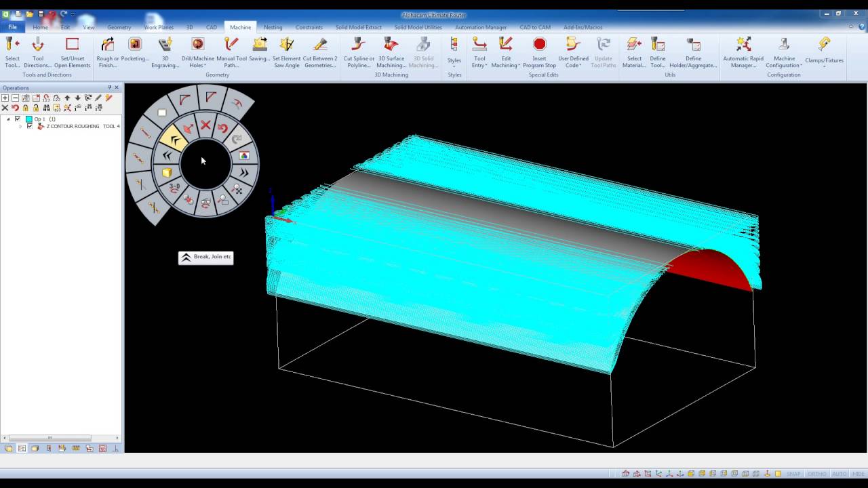This screenshot has height=488, width=868.
Task: Click expand-all plus icon in Operations
Action: (5, 98)
